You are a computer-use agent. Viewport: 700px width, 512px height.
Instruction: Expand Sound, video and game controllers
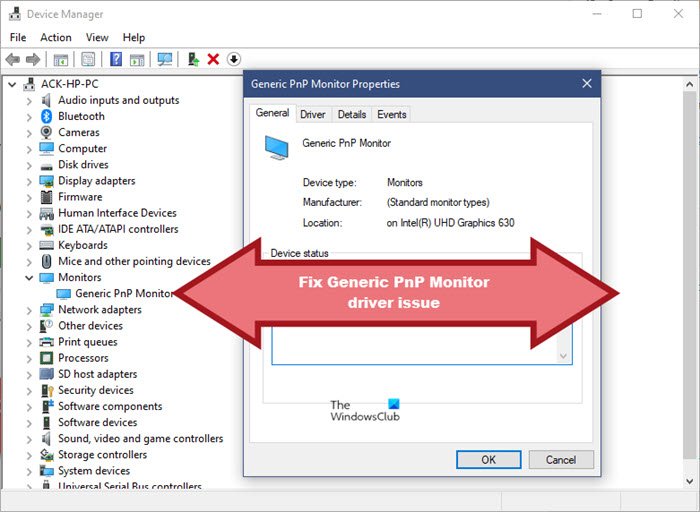click(29, 440)
